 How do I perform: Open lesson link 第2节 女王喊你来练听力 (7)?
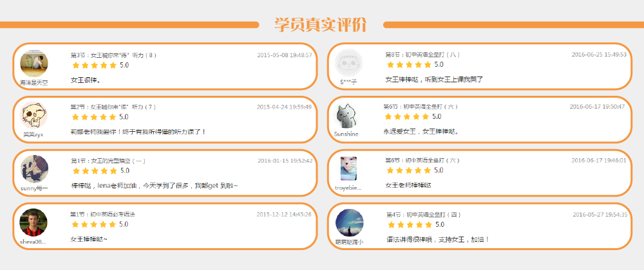pyautogui.click(x=113, y=107)
